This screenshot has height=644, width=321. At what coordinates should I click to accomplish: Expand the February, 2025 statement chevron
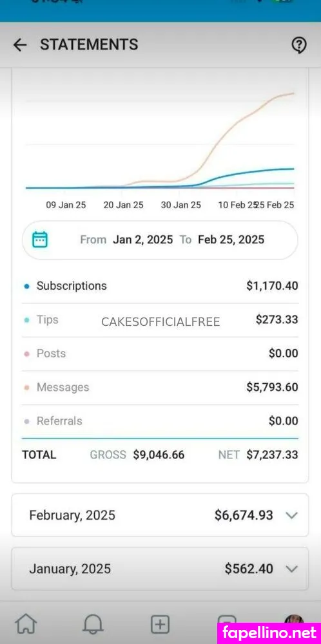tap(291, 515)
